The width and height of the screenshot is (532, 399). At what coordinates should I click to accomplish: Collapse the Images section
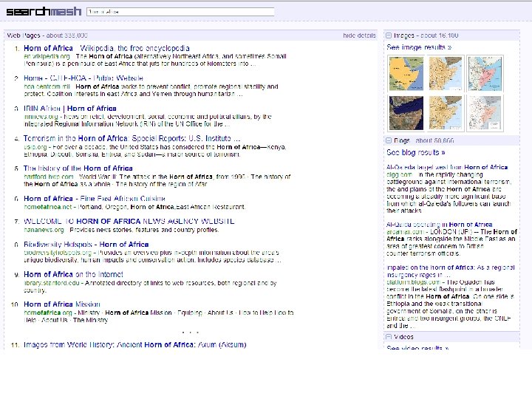[389, 35]
